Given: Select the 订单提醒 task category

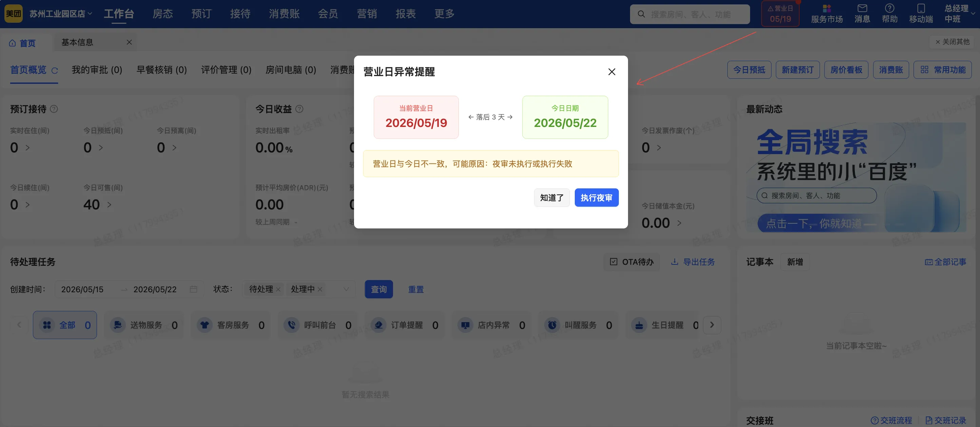Looking at the screenshot, I should pos(404,325).
